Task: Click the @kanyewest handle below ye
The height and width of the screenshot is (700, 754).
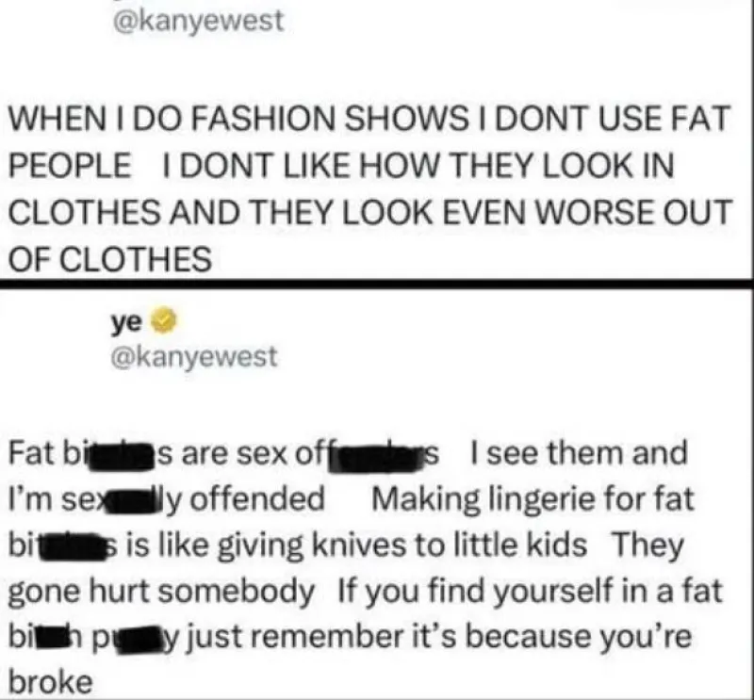Action: (194, 357)
